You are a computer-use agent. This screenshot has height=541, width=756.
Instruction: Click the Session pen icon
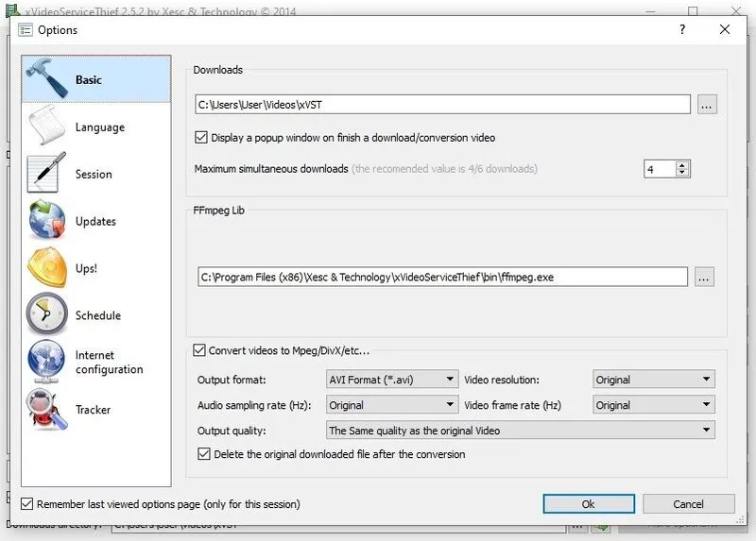[x=46, y=173]
